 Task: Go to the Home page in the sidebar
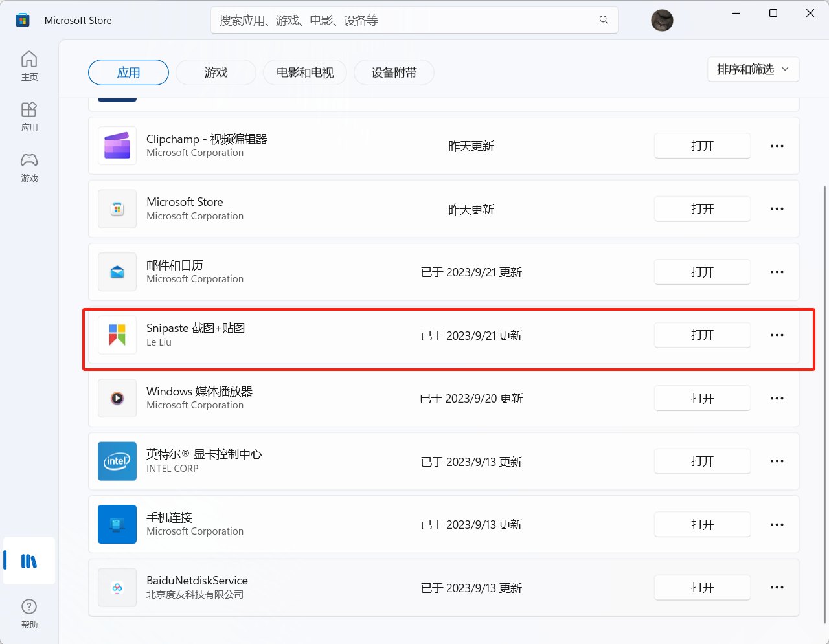(x=29, y=66)
